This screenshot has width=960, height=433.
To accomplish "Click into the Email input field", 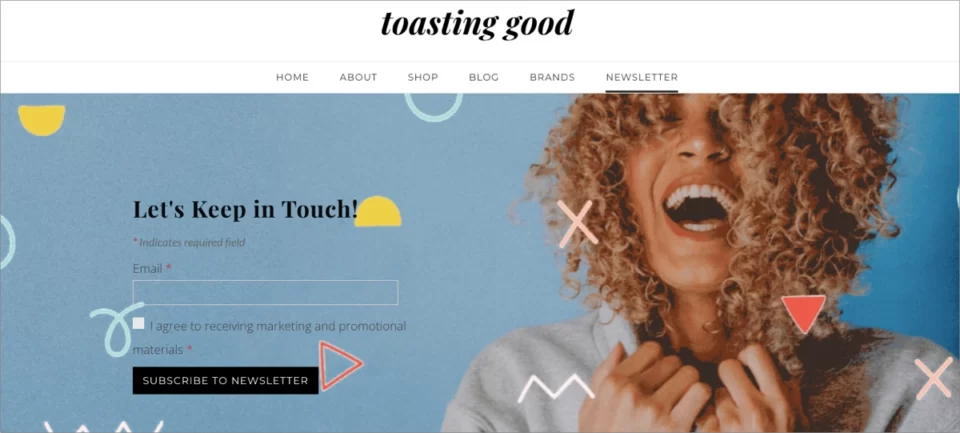I will (265, 292).
